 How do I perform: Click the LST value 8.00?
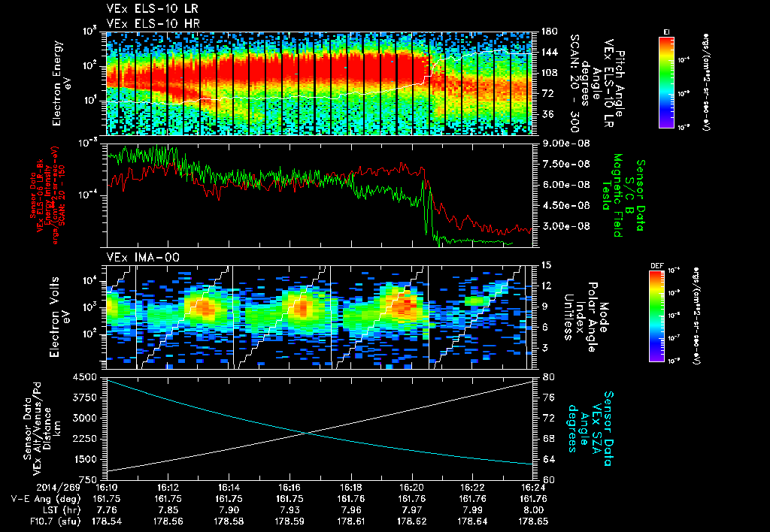[x=533, y=510]
